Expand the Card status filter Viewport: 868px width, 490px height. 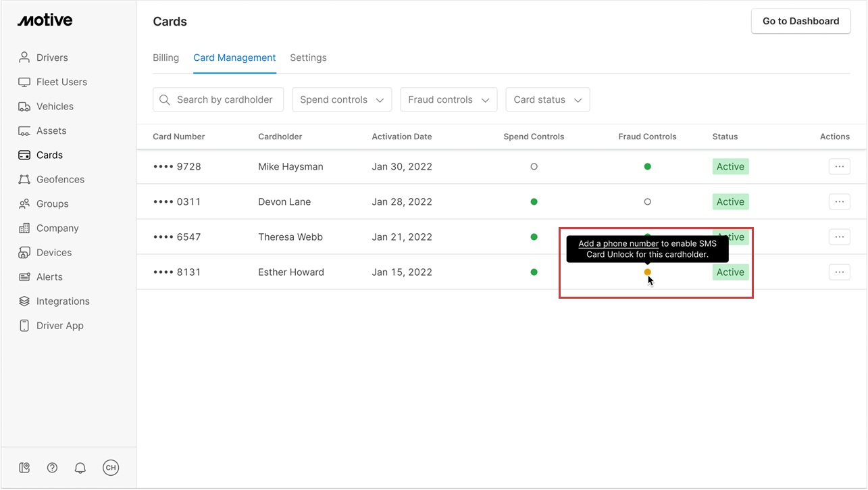click(547, 99)
